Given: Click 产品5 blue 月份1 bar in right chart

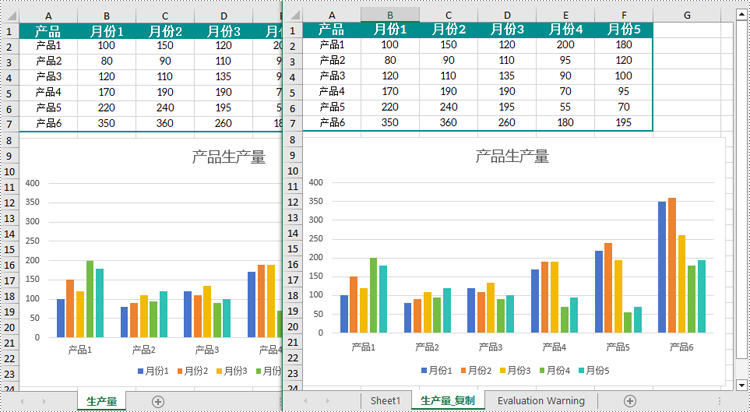Looking at the screenshot, I should pyautogui.click(x=599, y=291).
